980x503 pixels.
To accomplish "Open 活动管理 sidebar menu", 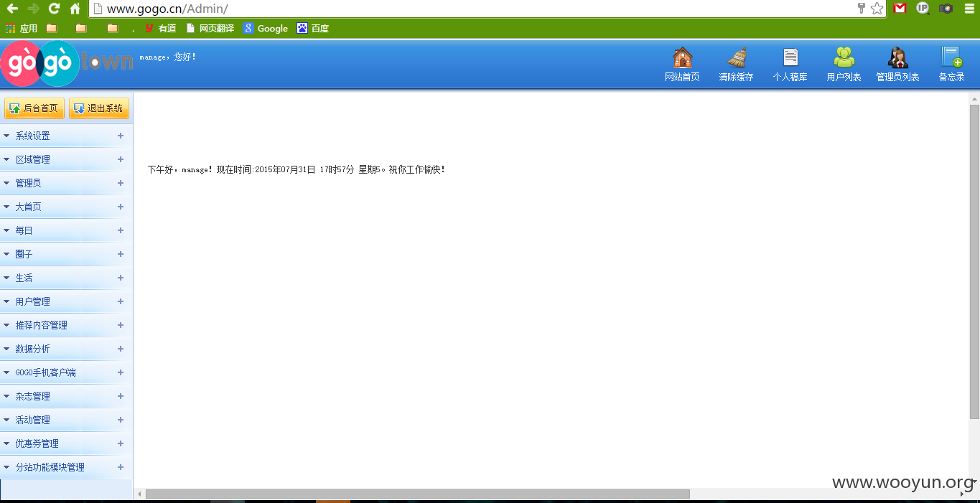I will [x=66, y=420].
